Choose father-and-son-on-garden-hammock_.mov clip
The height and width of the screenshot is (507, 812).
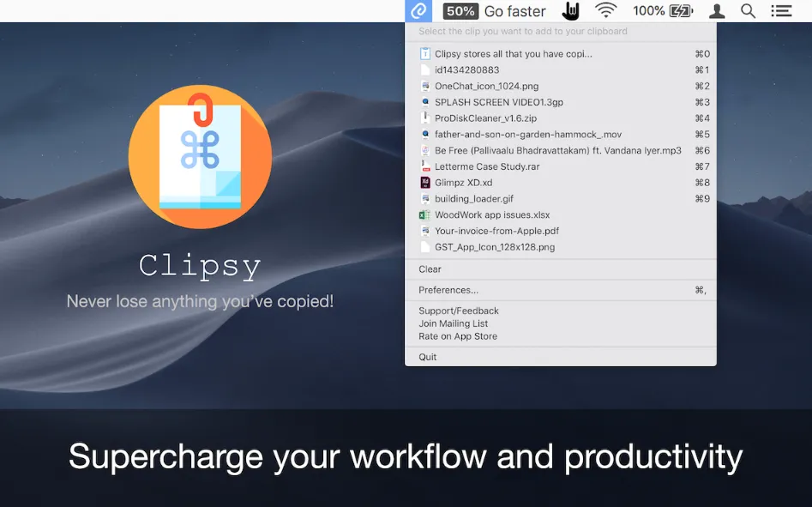click(560, 134)
